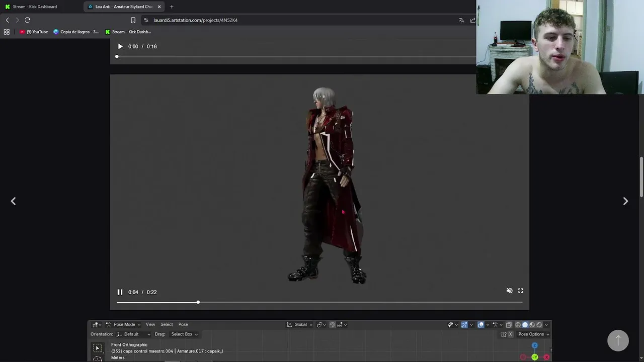Open the Orientation Default dropdown

(x=133, y=334)
